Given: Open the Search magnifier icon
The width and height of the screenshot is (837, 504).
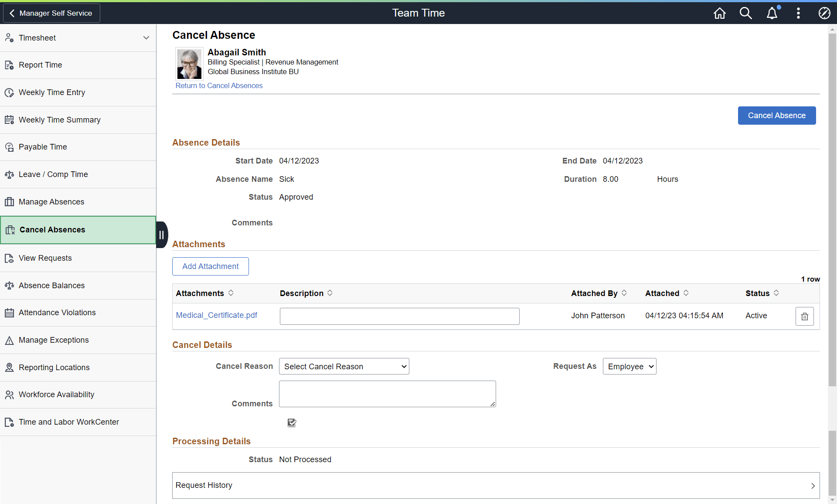Looking at the screenshot, I should (x=745, y=13).
